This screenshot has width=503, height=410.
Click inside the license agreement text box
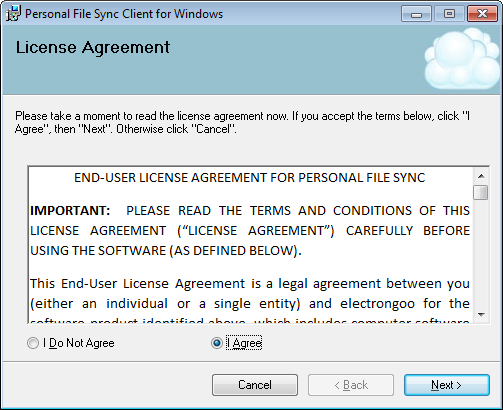point(250,245)
